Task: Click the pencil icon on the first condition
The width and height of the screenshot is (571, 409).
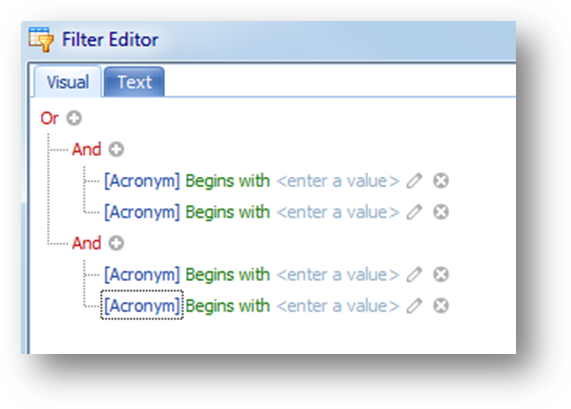Action: pyautogui.click(x=414, y=181)
